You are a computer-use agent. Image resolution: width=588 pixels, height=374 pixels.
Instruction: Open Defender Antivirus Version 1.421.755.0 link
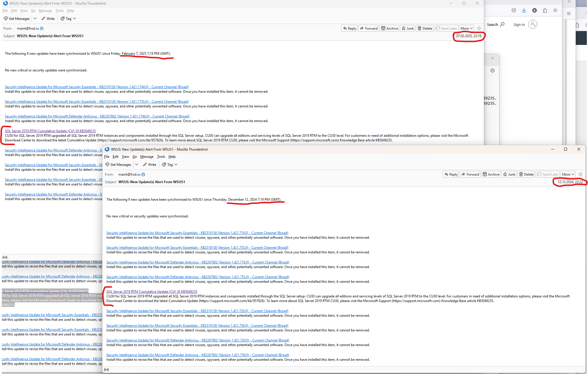pyautogui.click(x=198, y=277)
